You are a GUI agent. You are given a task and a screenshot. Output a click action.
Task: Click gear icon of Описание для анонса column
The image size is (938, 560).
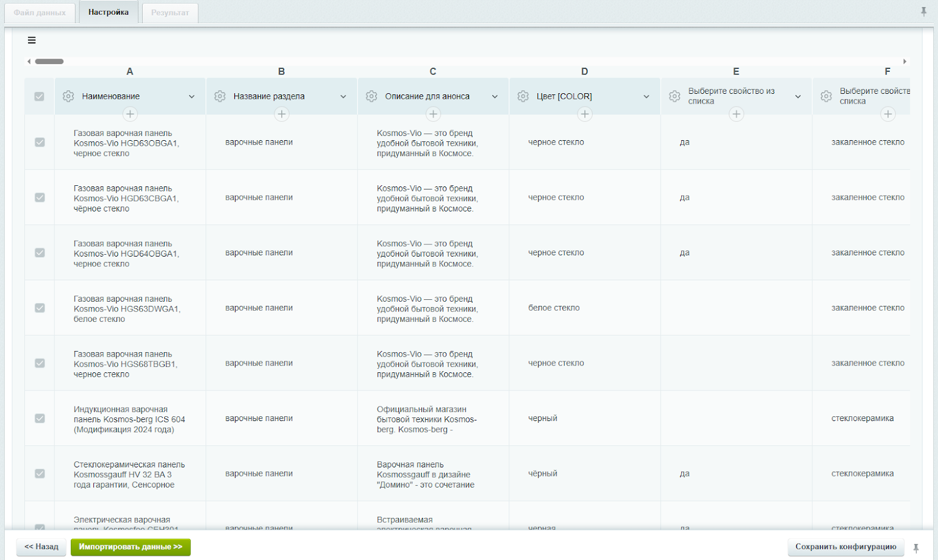[371, 96]
